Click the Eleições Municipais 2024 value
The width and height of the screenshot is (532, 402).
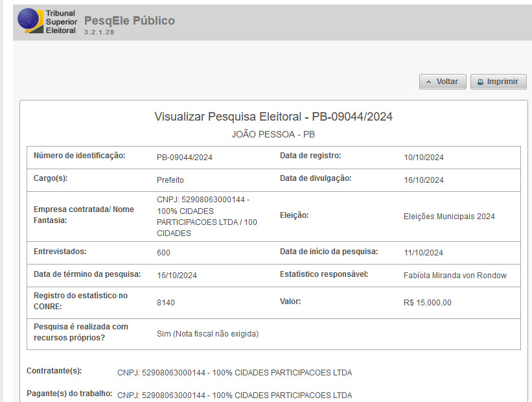(x=449, y=217)
